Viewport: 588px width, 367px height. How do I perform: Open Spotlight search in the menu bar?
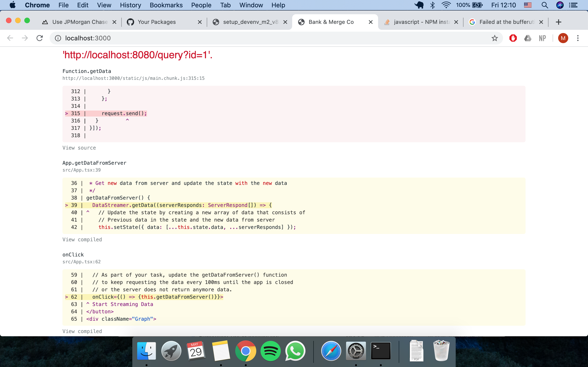pyautogui.click(x=545, y=5)
